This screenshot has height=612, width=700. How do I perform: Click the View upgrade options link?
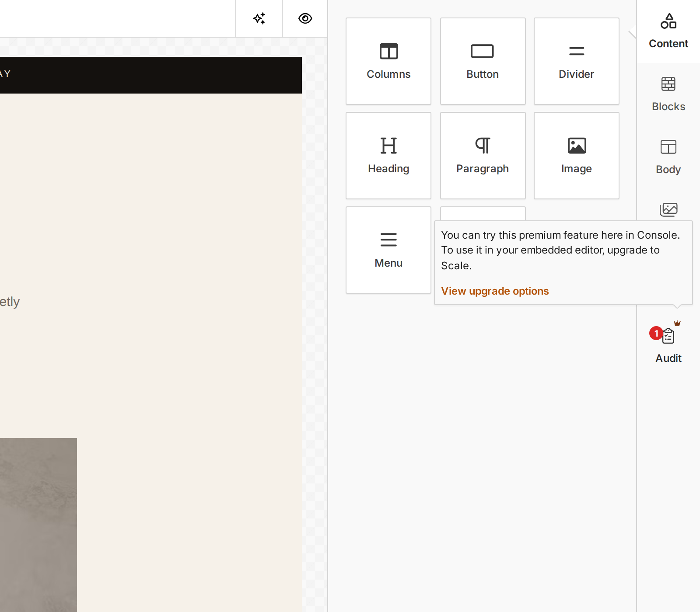pyautogui.click(x=495, y=291)
